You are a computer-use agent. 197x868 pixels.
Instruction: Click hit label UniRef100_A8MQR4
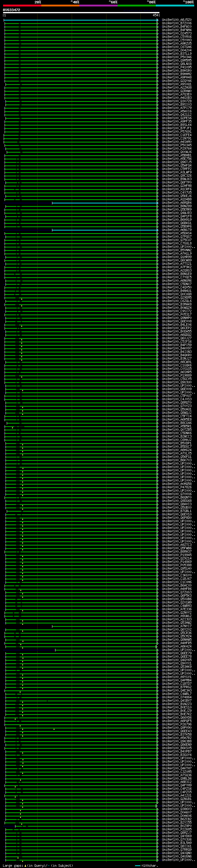click(177, 203)
